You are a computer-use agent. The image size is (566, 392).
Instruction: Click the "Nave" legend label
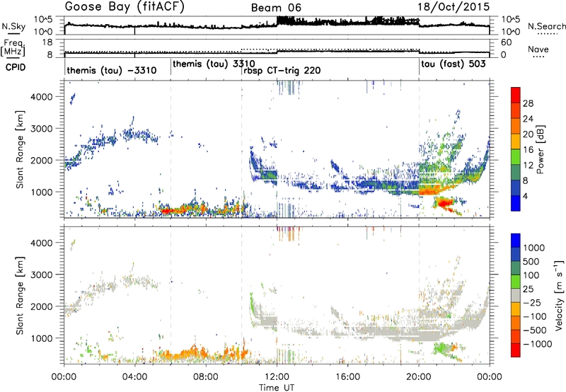pyautogui.click(x=538, y=49)
